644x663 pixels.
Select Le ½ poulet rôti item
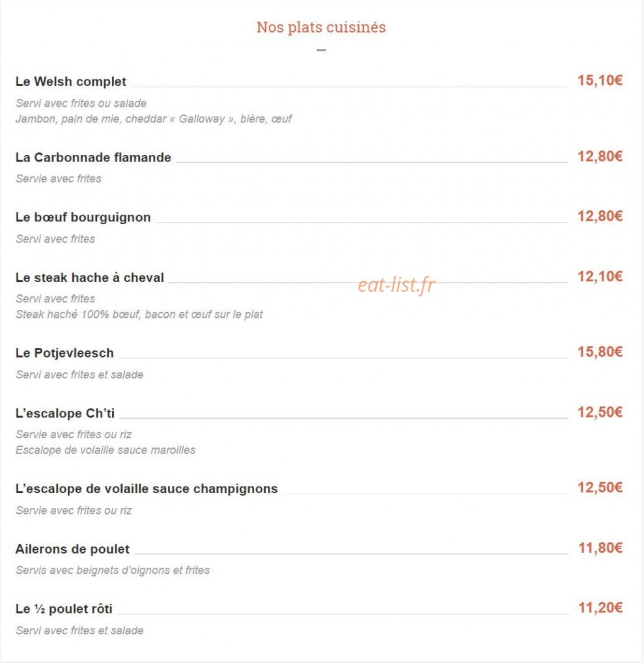(x=64, y=609)
